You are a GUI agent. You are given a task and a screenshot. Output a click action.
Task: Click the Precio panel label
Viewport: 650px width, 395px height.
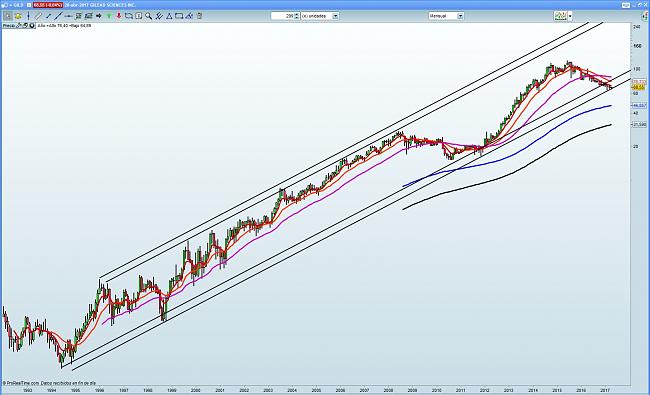pyautogui.click(x=9, y=26)
